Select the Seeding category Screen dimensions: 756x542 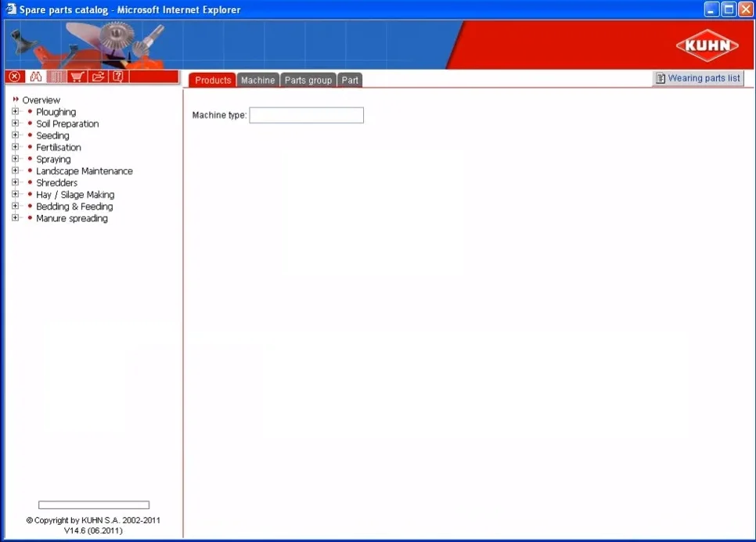pyautogui.click(x=52, y=135)
